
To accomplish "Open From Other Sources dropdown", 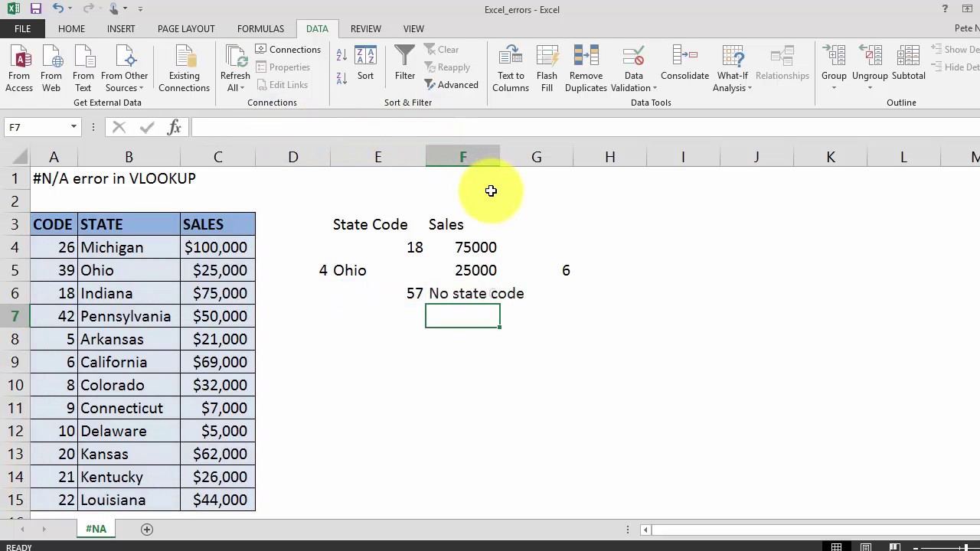I will [125, 69].
